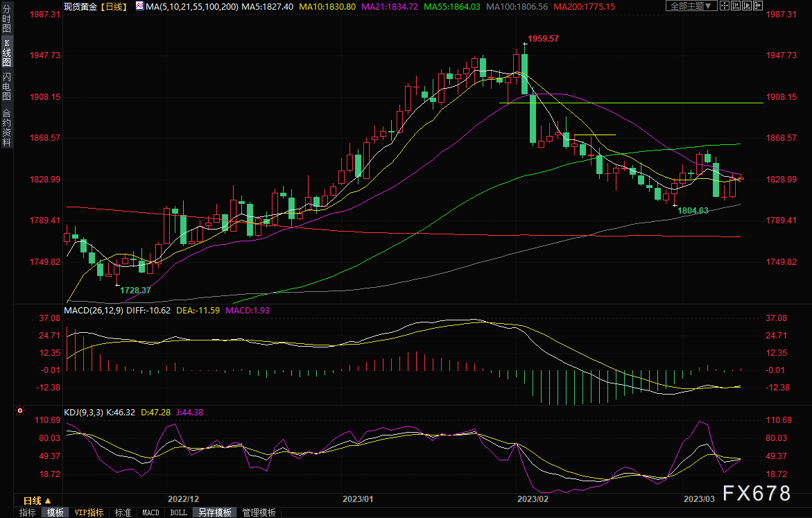The image size is (812, 518).
Task: Click the J:44.38 value
Action: [189, 413]
